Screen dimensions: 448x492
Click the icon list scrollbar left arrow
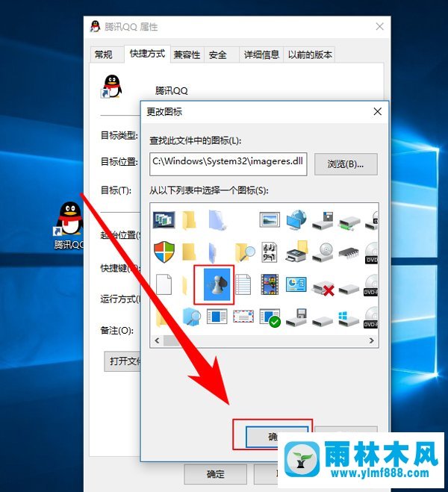pos(158,340)
